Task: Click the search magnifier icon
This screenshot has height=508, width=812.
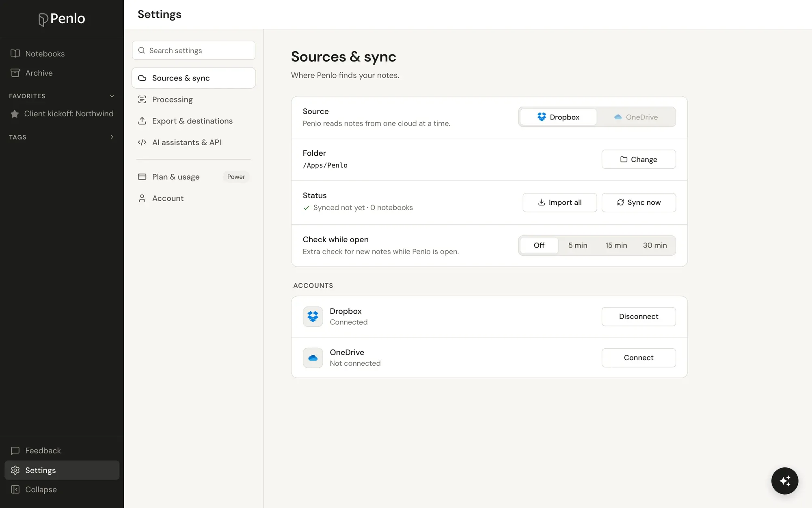Action: coord(142,50)
